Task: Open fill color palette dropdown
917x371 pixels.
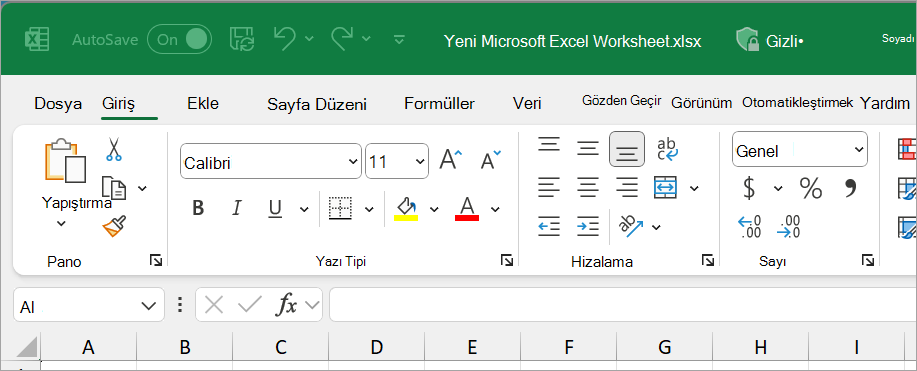Action: 434,209
